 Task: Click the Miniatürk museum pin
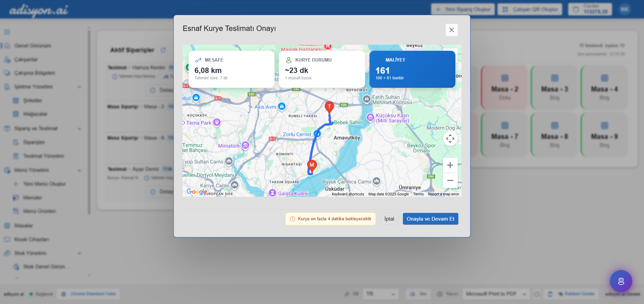coord(246,145)
